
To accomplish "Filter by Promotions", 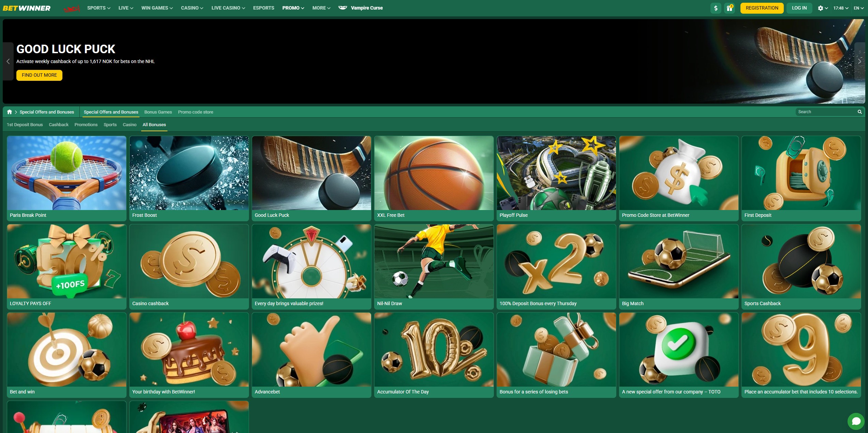I will coord(86,125).
